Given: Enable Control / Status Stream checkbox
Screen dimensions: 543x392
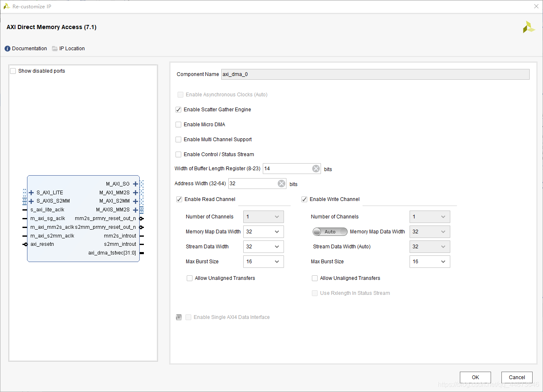Looking at the screenshot, I should tap(178, 154).
